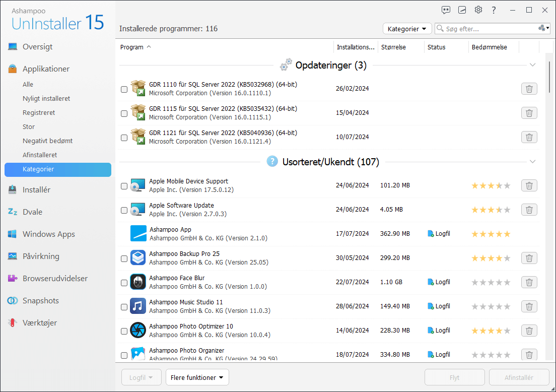
Task: Click the search options icon in search box
Action: [543, 28]
